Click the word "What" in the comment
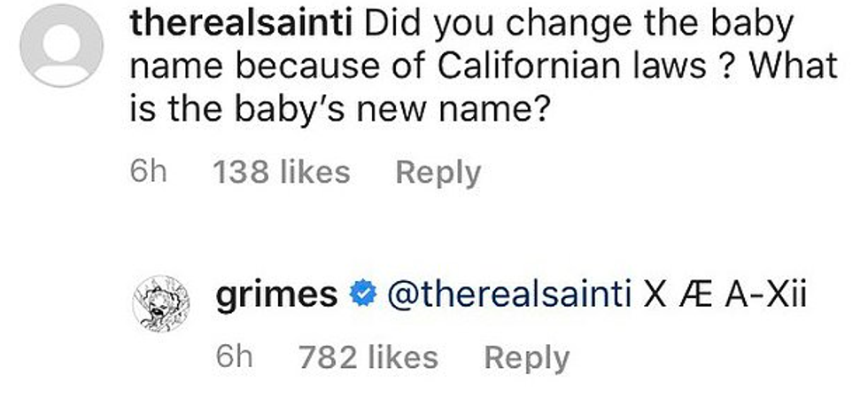The image size is (868, 399). click(x=794, y=66)
